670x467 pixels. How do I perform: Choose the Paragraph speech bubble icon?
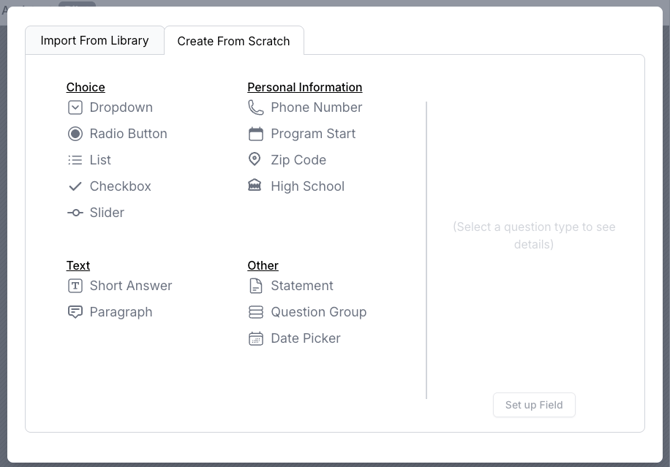point(75,312)
